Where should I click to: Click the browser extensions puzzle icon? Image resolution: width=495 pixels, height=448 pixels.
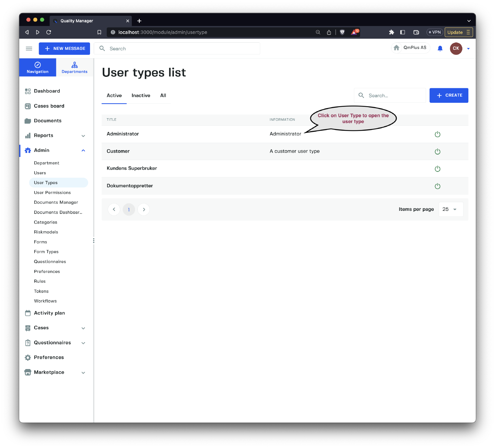[x=391, y=32]
